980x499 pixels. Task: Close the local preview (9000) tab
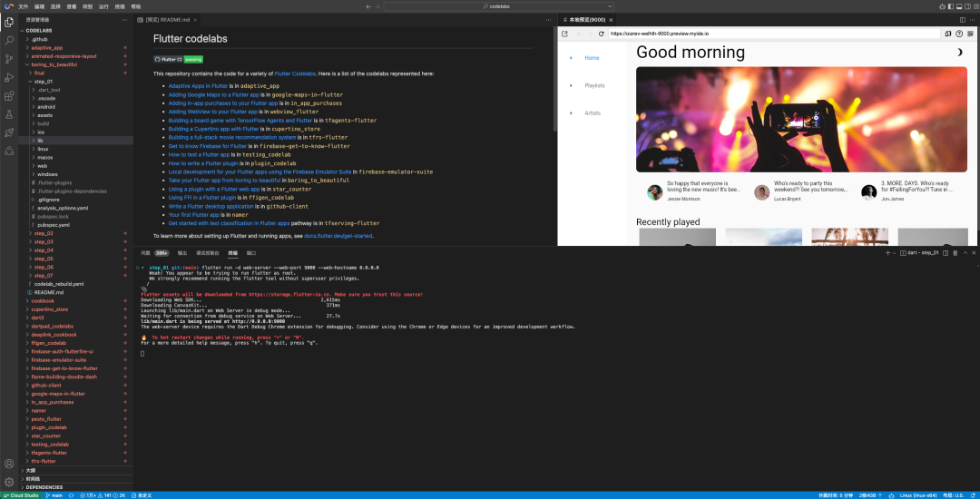pyautogui.click(x=612, y=20)
